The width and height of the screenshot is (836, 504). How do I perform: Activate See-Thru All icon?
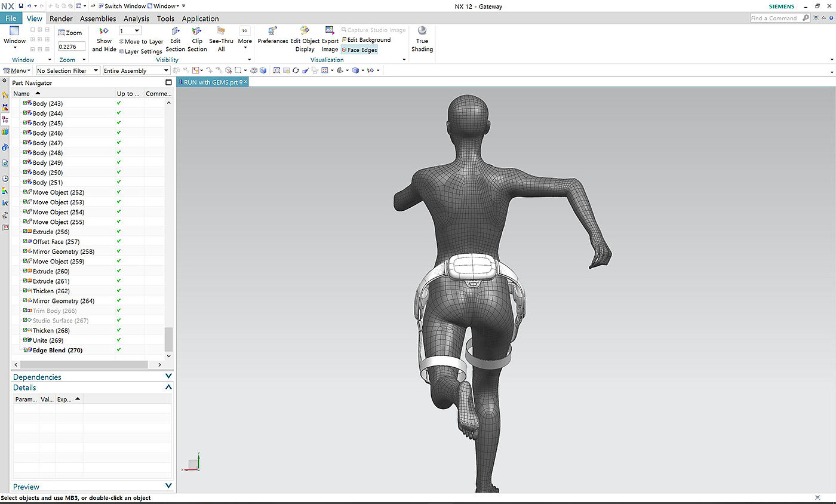[221, 32]
